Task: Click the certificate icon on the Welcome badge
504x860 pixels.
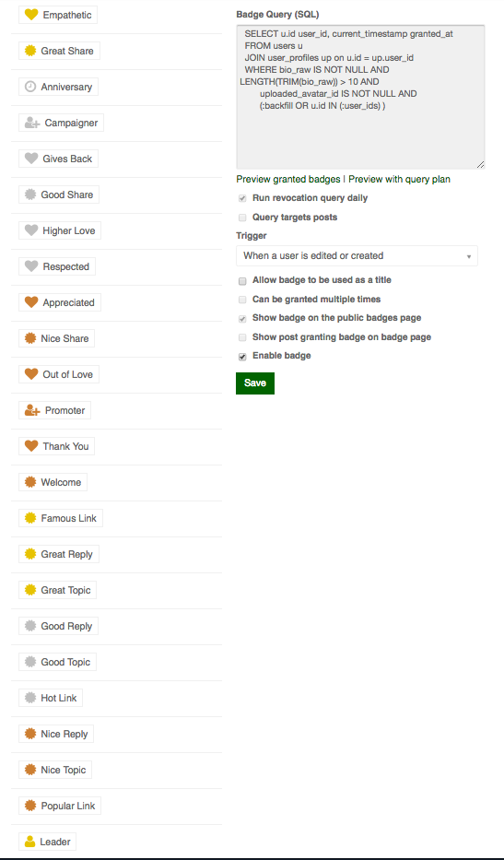Action: click(x=30, y=482)
